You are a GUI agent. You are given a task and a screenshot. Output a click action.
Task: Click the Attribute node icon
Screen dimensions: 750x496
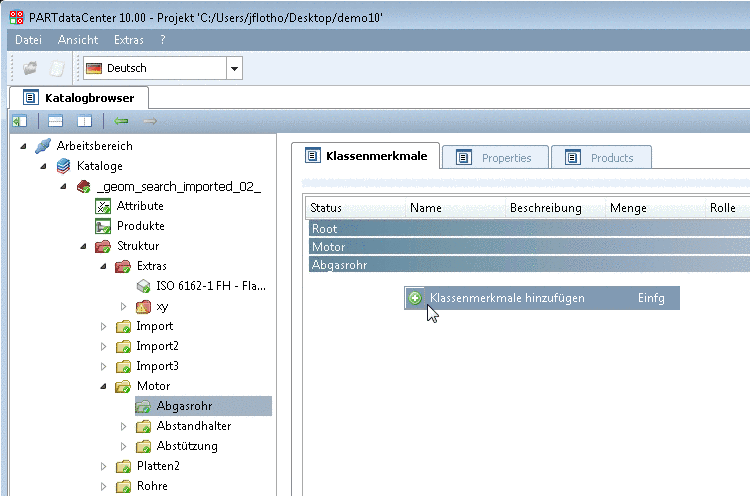(103, 206)
